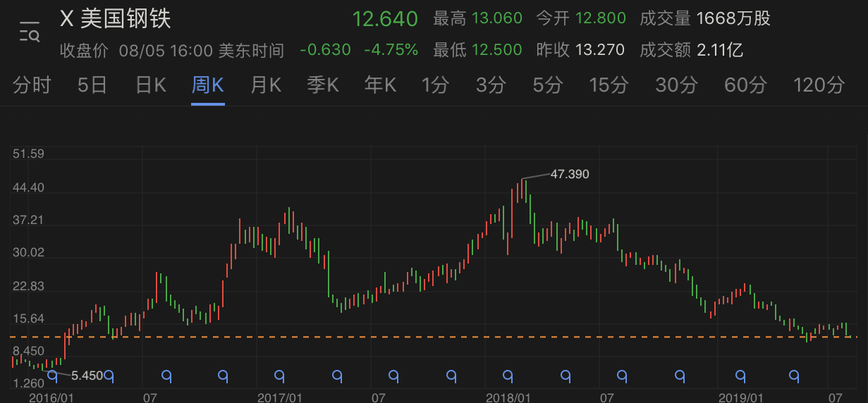Click the 收盘价 closing price label
The height and width of the screenshot is (403, 868).
(x=84, y=51)
